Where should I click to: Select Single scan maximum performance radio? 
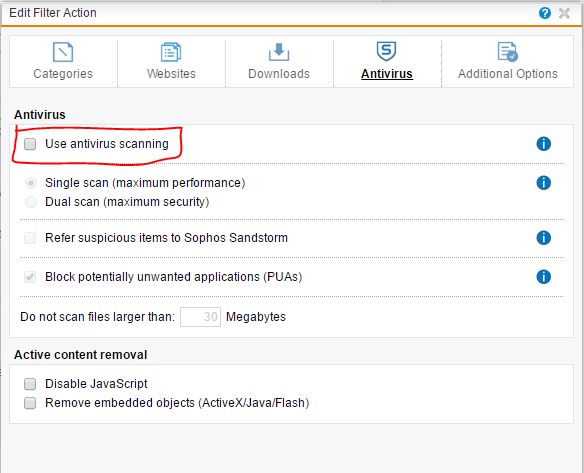31,183
